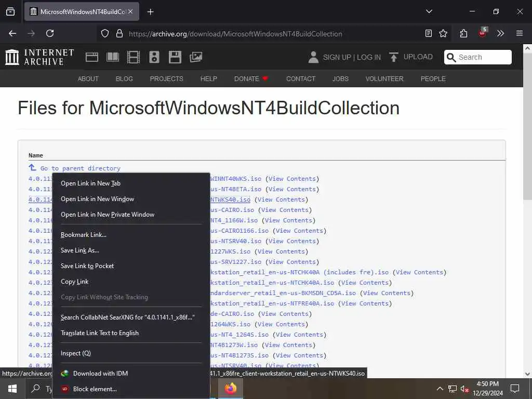View Contents of NTWKS40.iso
532x399 pixels.
[281, 199]
